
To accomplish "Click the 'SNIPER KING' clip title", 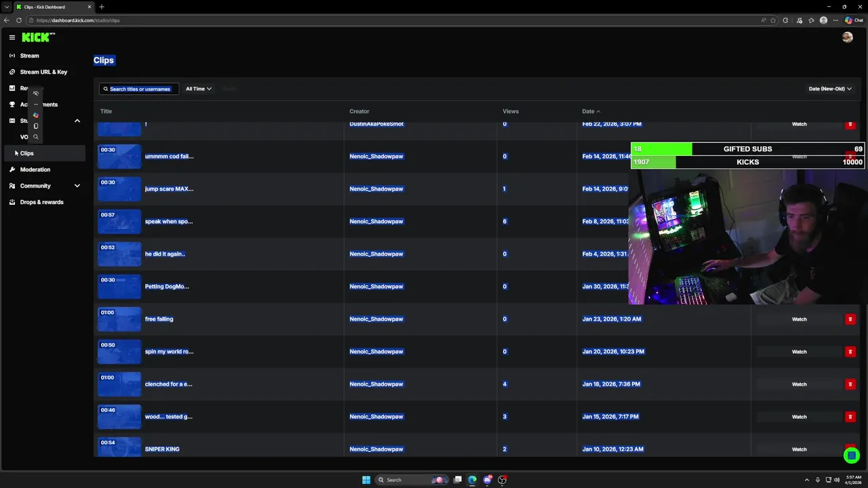I will tap(162, 449).
